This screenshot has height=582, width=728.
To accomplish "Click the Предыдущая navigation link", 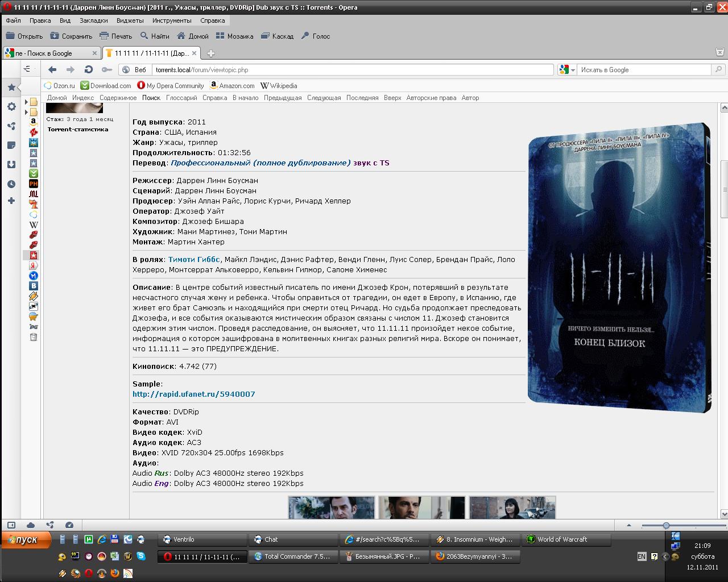I will coord(283,98).
